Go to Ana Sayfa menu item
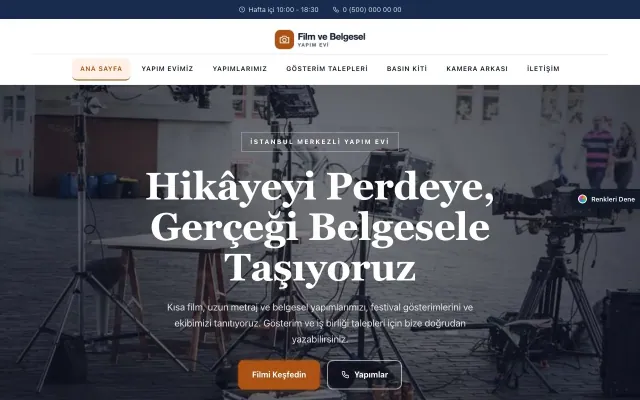Viewport: 640px width, 400px height. tap(101, 69)
